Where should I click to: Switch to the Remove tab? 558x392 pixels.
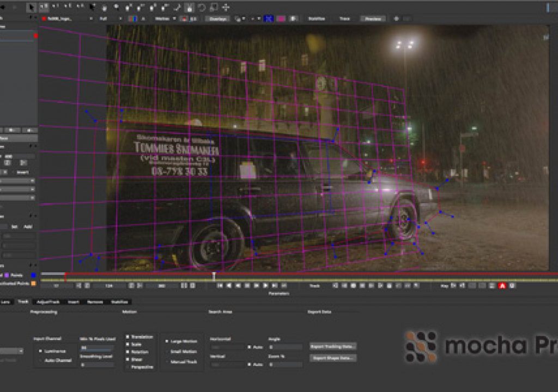(95, 302)
